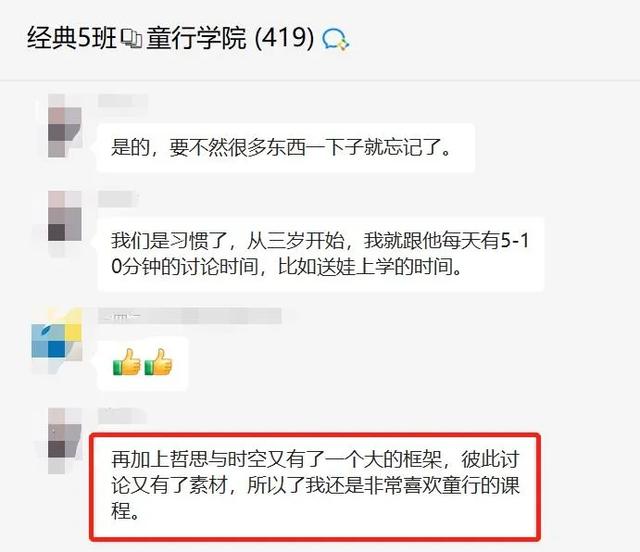This screenshot has width=640, height=552.
Task: Click the chat bubble icon beside the group title
Action: point(336,40)
